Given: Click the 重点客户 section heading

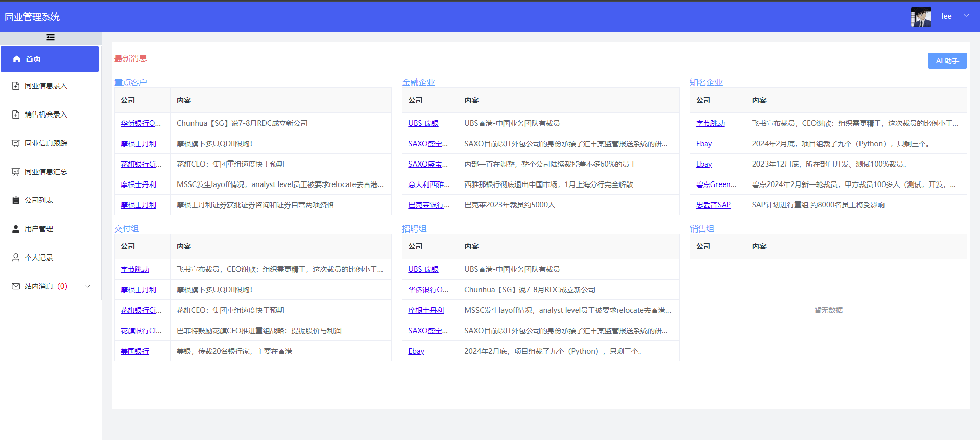Looking at the screenshot, I should 131,82.
